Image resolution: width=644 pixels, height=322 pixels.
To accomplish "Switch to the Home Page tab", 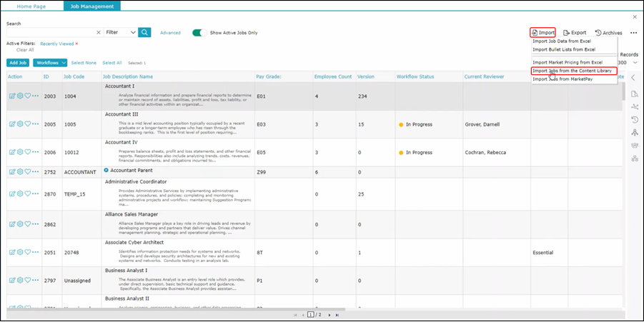I will pyautogui.click(x=31, y=6).
